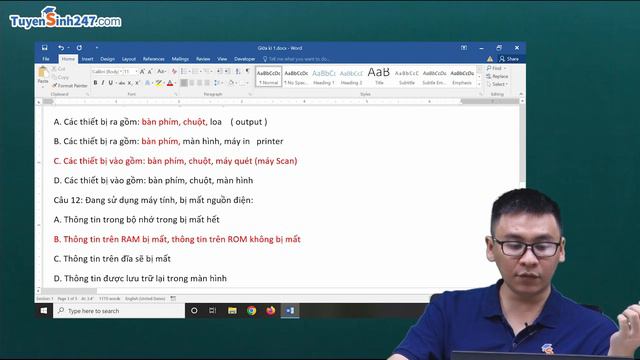Open the Change Case menu
The width and height of the screenshot is (640, 360).
pyautogui.click(x=162, y=71)
